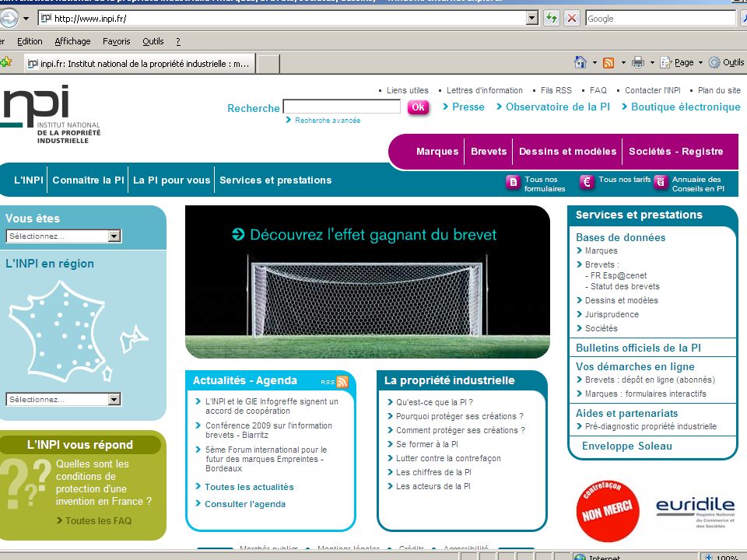This screenshot has height=560, width=747.
Task: Click the pink Ok search button
Action: point(418,107)
